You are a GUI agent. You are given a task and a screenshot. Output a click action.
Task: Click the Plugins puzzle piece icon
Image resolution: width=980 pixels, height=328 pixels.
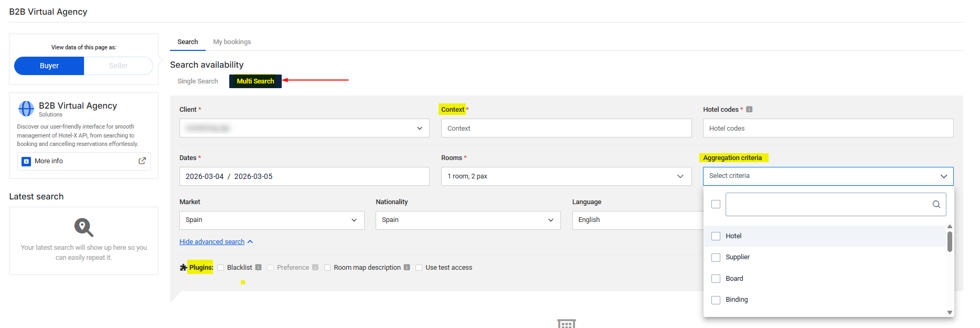tap(183, 268)
